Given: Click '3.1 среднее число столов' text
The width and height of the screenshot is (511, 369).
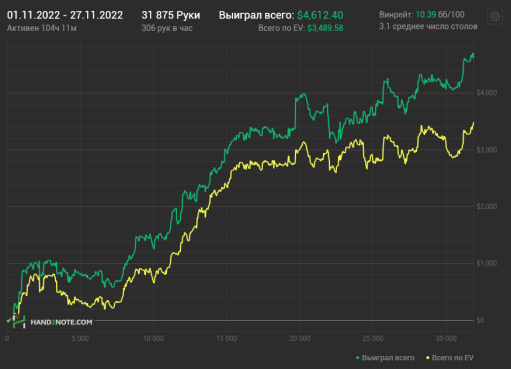Looking at the screenshot, I should pos(428,26).
